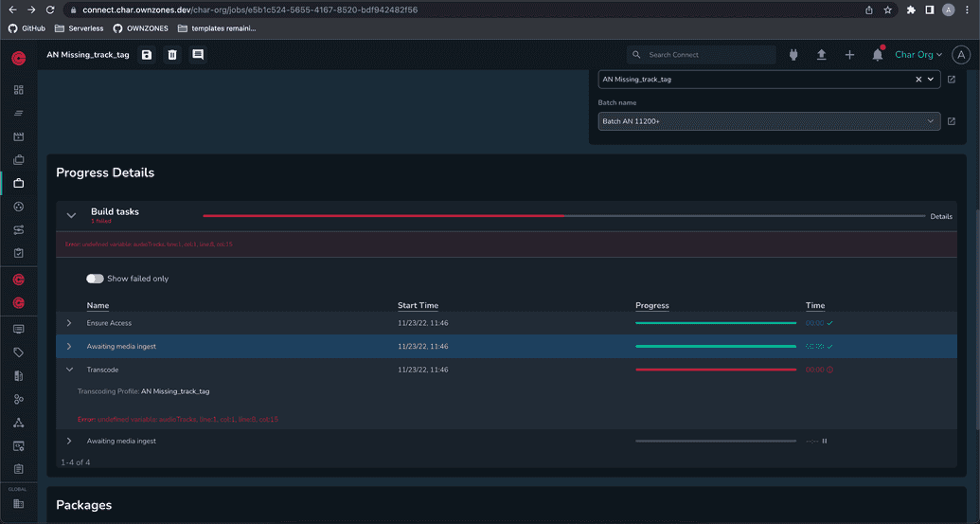
Task: Open notifications with the bell icon
Action: 878,55
